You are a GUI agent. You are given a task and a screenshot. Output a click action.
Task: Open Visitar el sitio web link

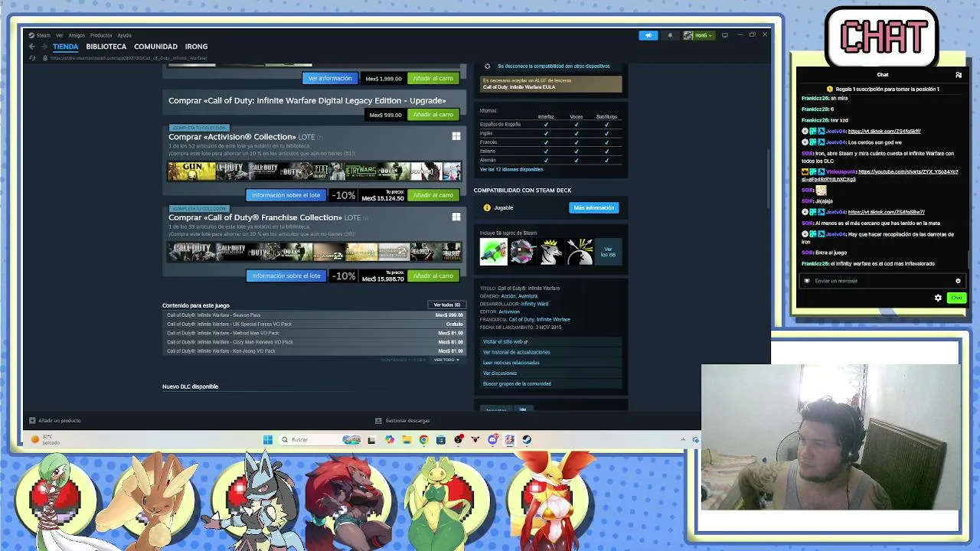click(x=505, y=342)
